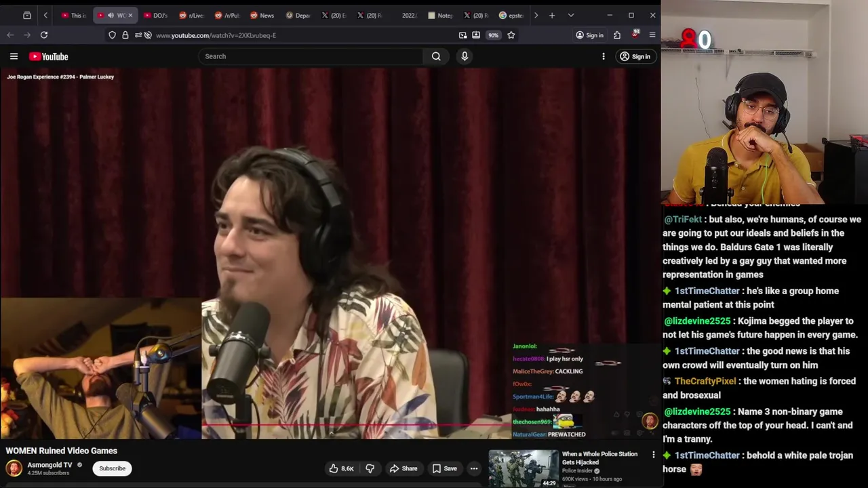This screenshot has width=868, height=488.
Task: Reload the current page
Action: tap(44, 35)
